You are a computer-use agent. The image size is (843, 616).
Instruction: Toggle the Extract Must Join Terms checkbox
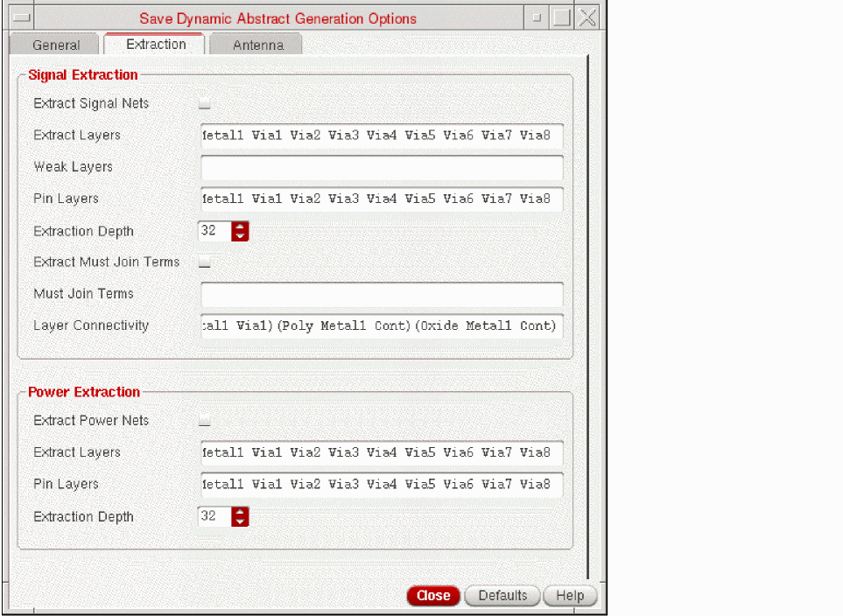[204, 262]
